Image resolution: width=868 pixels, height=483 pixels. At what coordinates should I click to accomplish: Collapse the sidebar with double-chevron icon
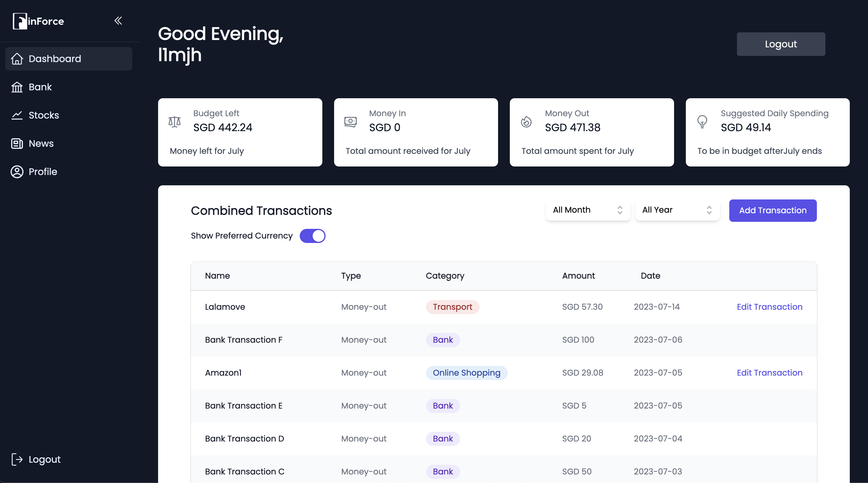(x=118, y=21)
